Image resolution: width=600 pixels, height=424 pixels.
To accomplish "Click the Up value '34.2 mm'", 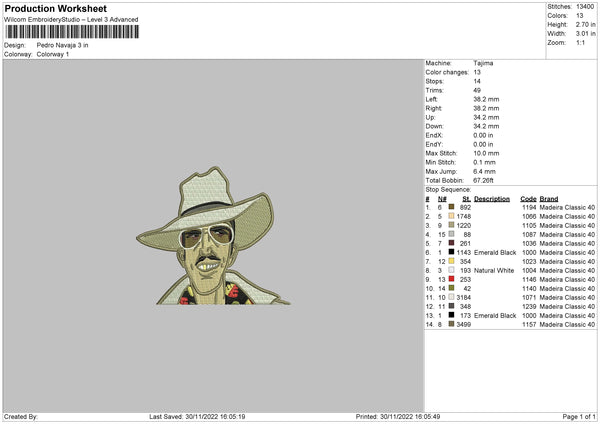I will point(486,117).
